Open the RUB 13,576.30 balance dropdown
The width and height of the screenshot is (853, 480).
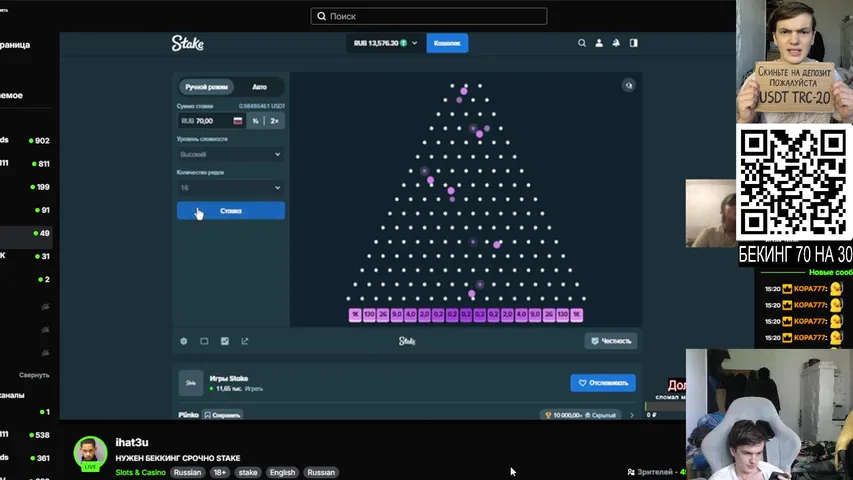pyautogui.click(x=385, y=43)
